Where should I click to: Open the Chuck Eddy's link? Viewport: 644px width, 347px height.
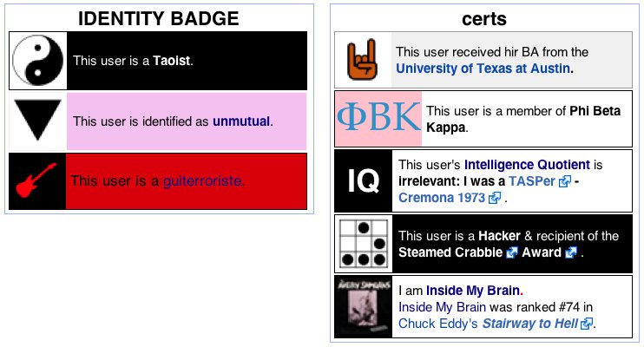click(437, 324)
